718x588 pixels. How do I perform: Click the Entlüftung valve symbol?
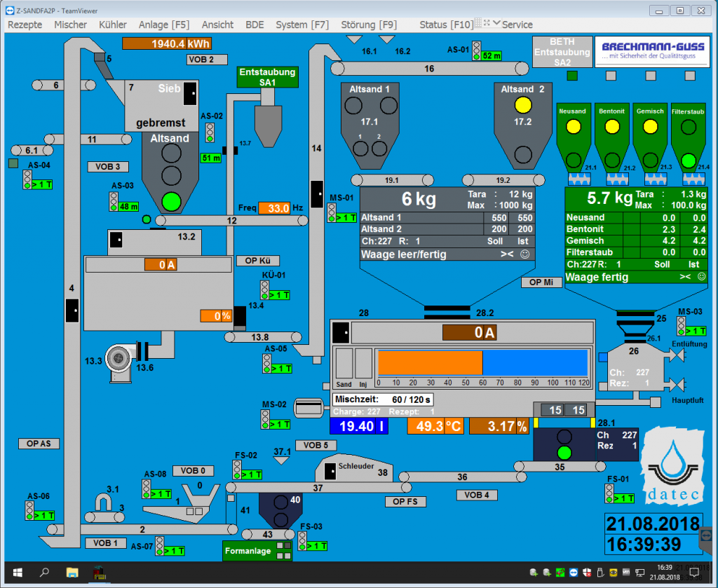point(677,357)
